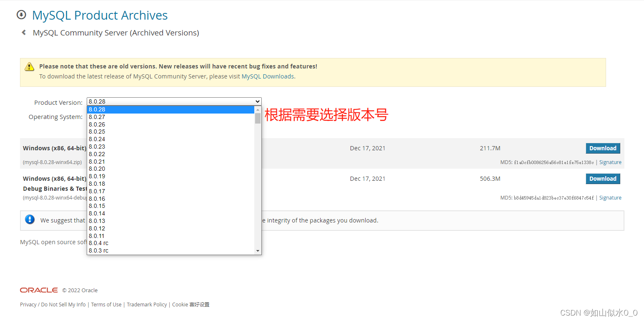644x321 pixels.
Task: Click the back arrow before MySQL Community Server
Action: click(x=24, y=32)
